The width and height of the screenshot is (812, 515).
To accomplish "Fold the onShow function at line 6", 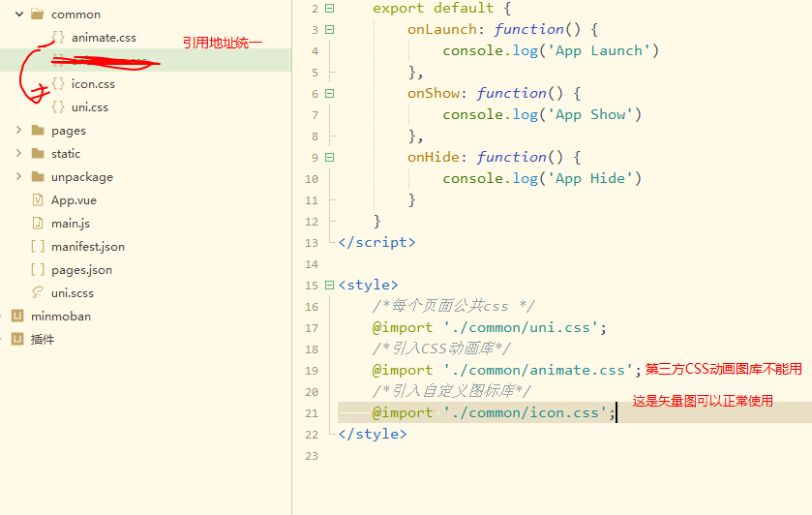I will (x=329, y=93).
